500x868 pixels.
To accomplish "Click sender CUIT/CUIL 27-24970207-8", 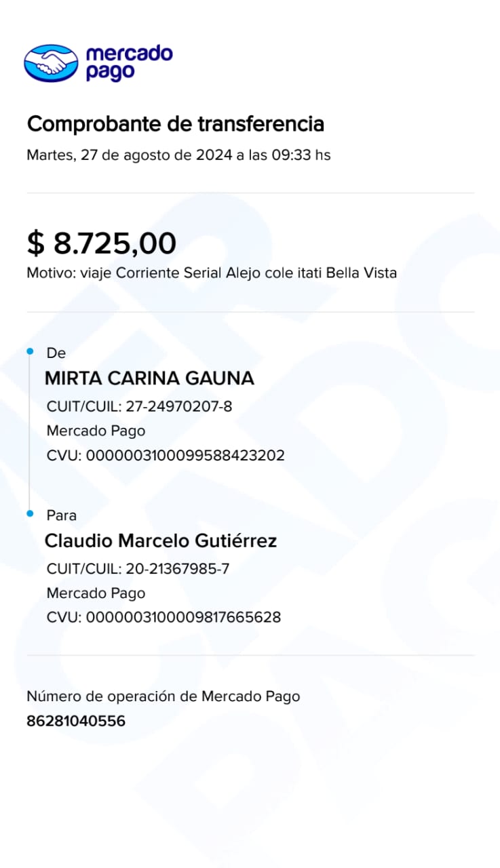I will [139, 407].
